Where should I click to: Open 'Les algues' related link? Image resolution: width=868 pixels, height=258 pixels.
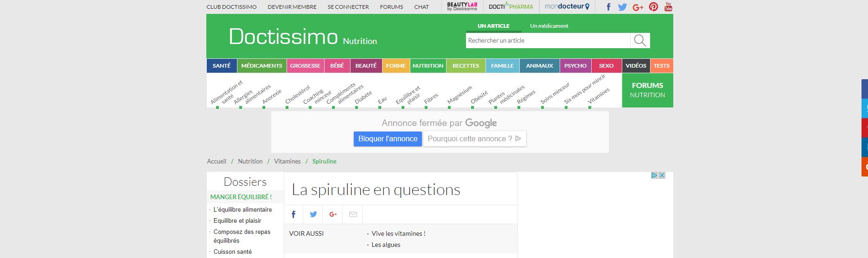(386, 245)
